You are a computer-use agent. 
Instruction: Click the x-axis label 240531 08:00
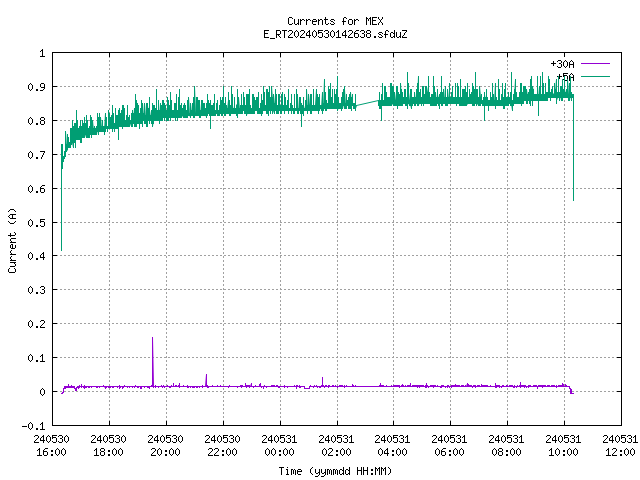pos(507,445)
